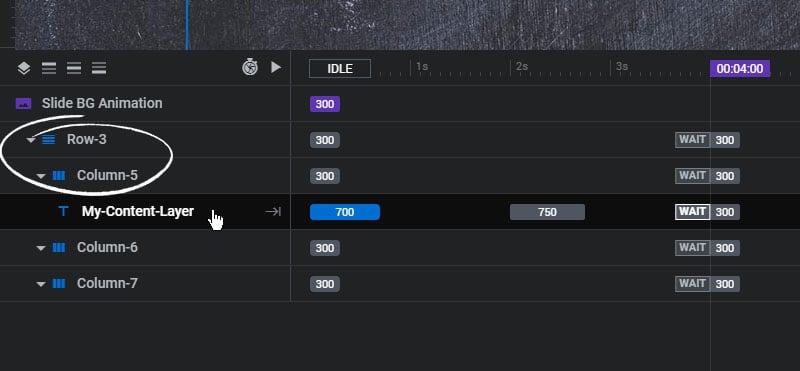Click the arrow-to-bar icon on My-Content-Layer
Viewport: 800px width, 371px height.
(273, 211)
